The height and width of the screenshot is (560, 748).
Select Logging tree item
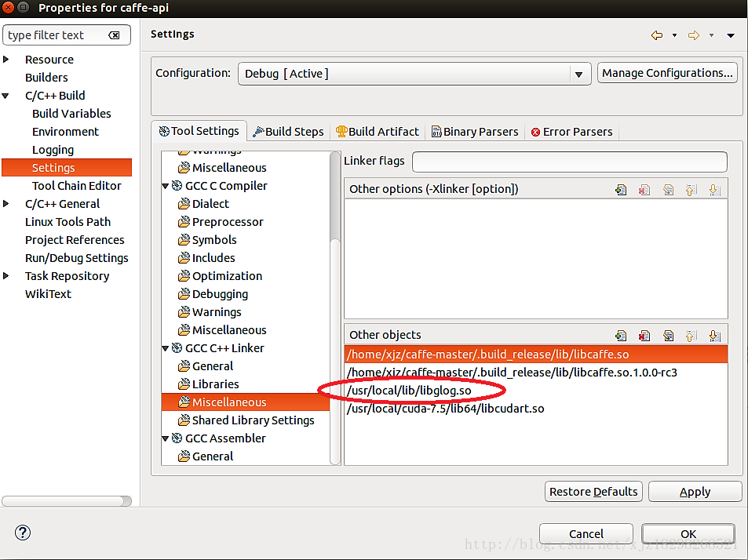coord(53,150)
